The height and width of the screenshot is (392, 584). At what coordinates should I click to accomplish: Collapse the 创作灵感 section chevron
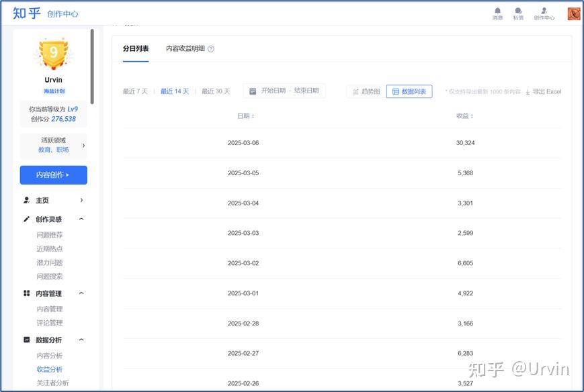point(81,219)
